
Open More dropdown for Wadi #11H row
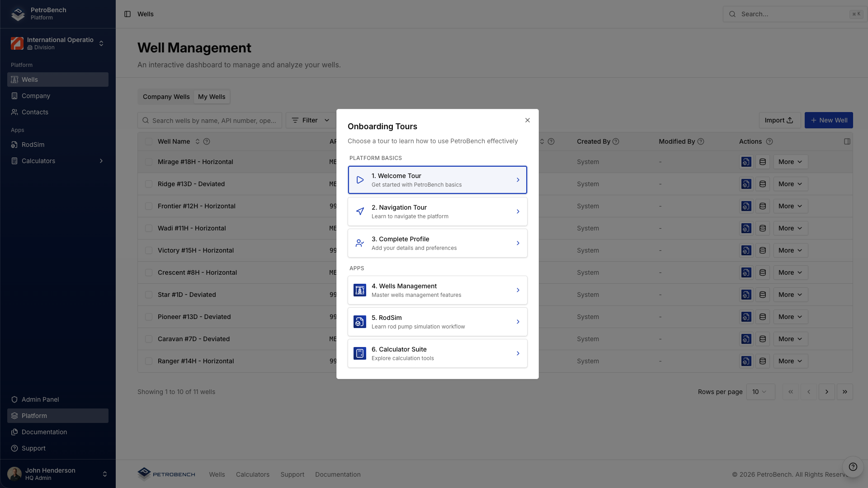pyautogui.click(x=790, y=228)
